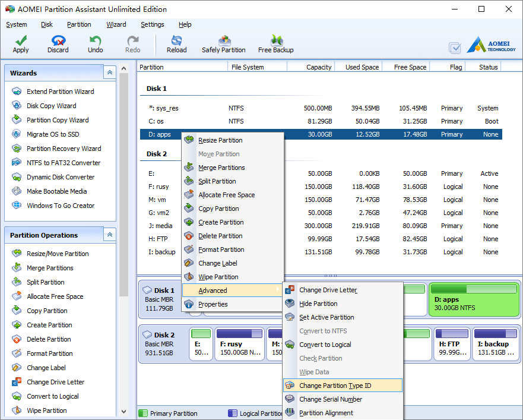Collapse the Wizards panel
Viewport: 523px width, 420px height.
[x=110, y=72]
